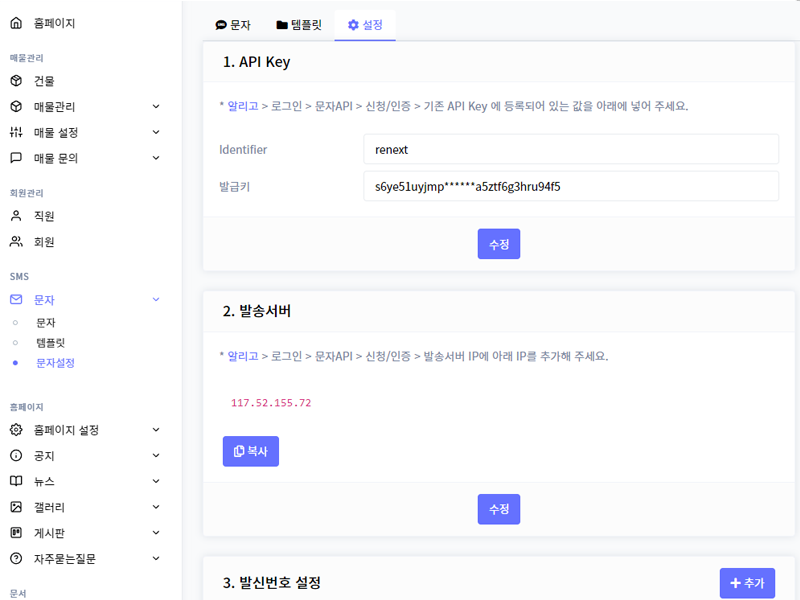Open the 게시판 board icon
The width and height of the screenshot is (800, 600).
click(x=16, y=533)
